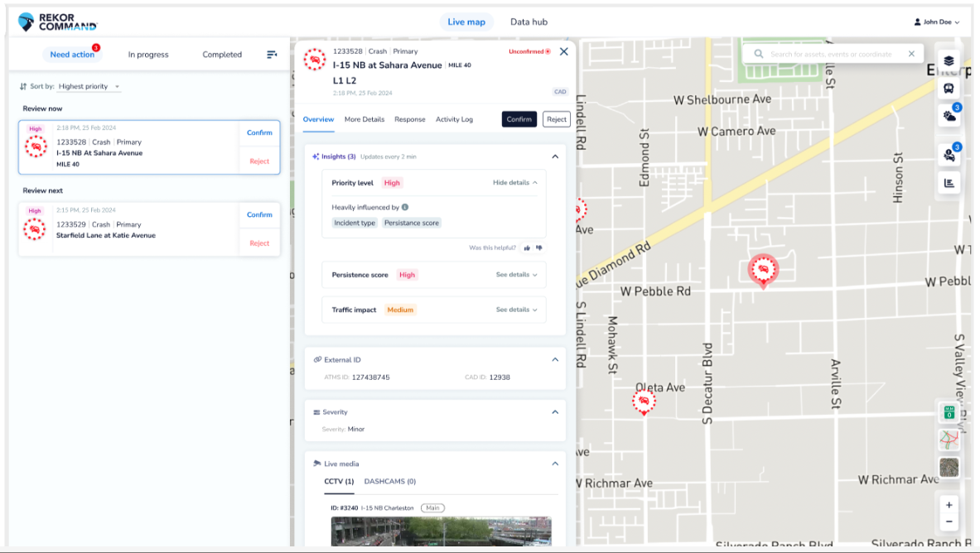
Task: Collapse the Insights section
Action: [555, 156]
